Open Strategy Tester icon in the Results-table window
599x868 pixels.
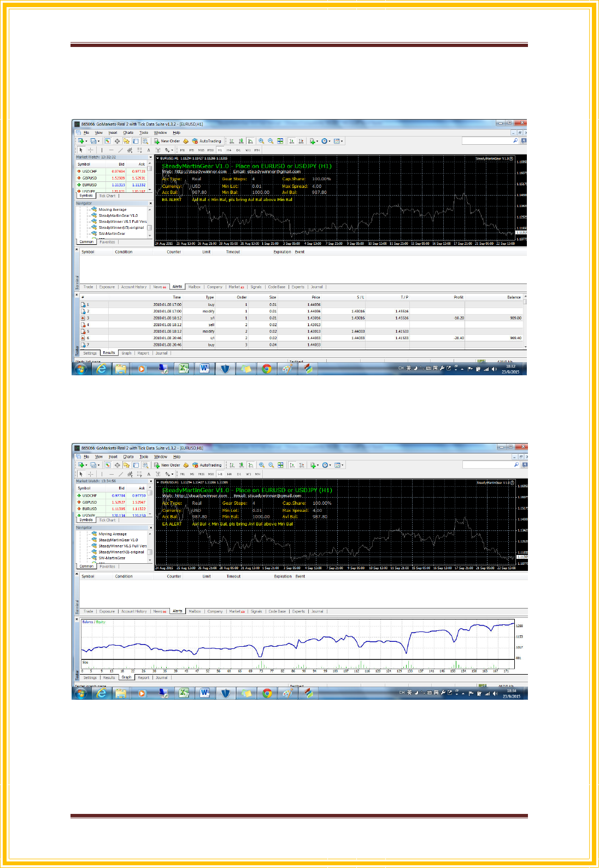(x=145, y=141)
